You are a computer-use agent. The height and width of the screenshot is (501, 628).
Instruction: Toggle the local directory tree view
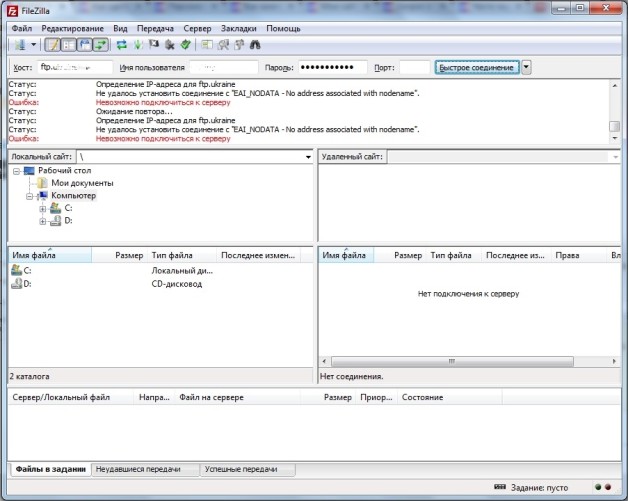[x=69, y=45]
